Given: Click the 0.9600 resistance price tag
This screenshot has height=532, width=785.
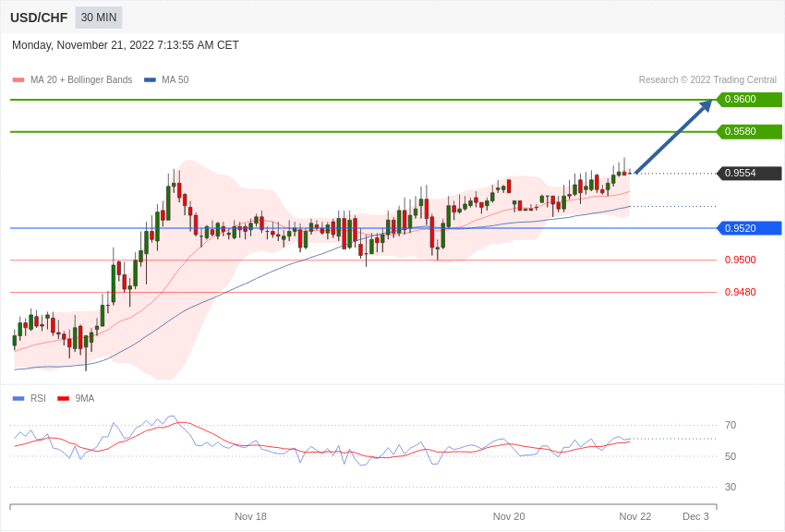Looking at the screenshot, I should 750,99.
